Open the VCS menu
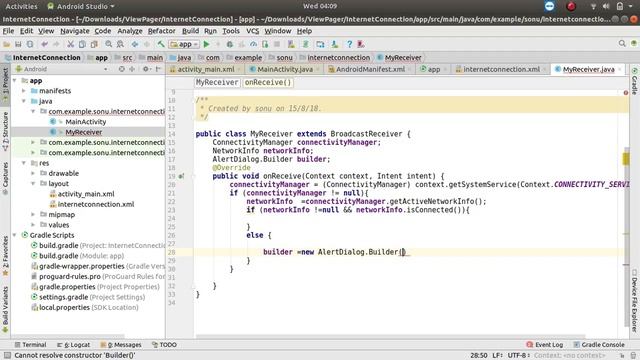Viewport: 640px width, 360px height. click(252, 31)
